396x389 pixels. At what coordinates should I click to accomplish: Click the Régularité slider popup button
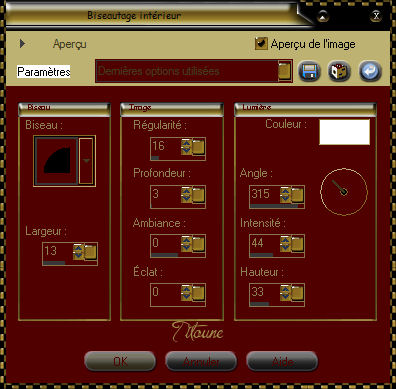[198, 147]
